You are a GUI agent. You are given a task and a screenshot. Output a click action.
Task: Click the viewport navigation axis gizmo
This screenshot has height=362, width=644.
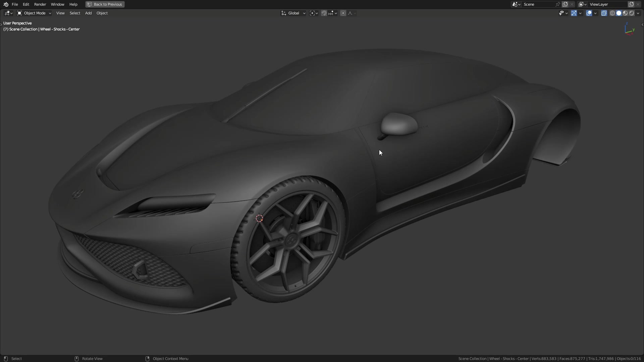(630, 29)
